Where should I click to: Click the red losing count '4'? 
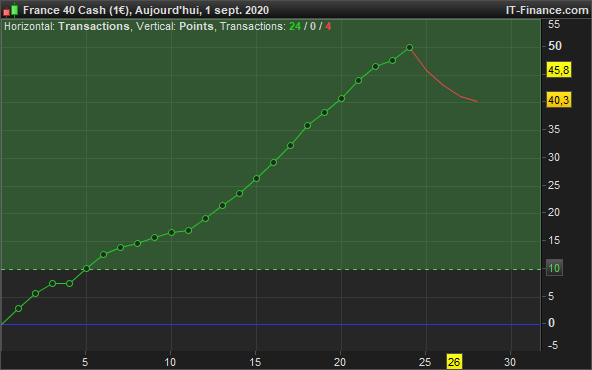pyautogui.click(x=328, y=26)
